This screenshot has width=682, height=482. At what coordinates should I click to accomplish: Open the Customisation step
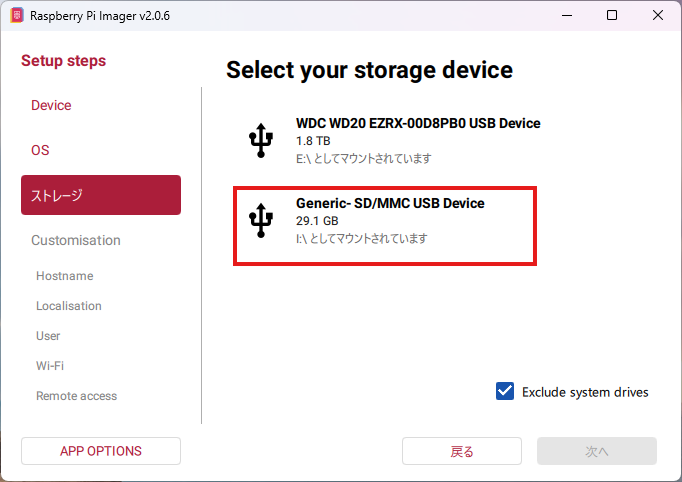(76, 240)
